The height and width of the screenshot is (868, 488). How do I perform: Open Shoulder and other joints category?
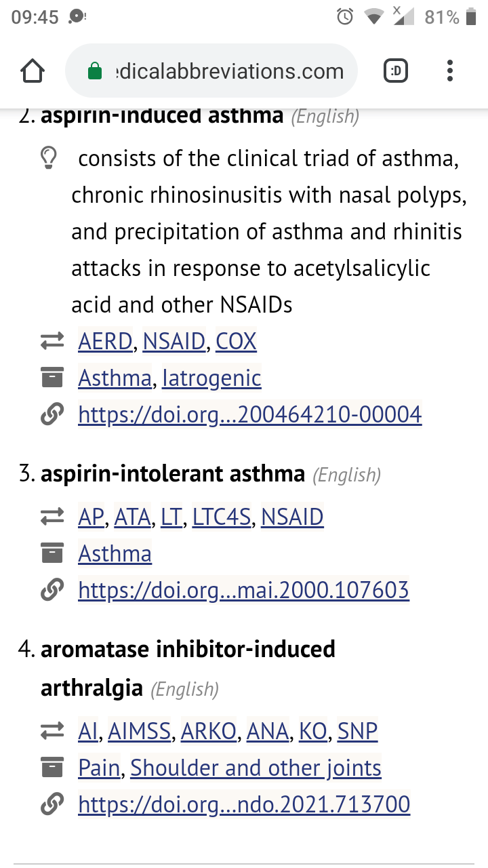coord(256,768)
